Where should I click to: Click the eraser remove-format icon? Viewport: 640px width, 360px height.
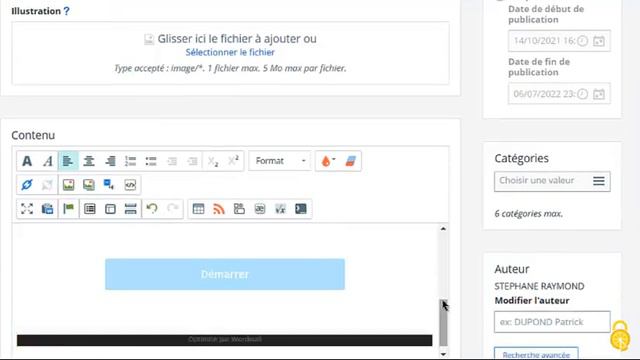coord(350,161)
